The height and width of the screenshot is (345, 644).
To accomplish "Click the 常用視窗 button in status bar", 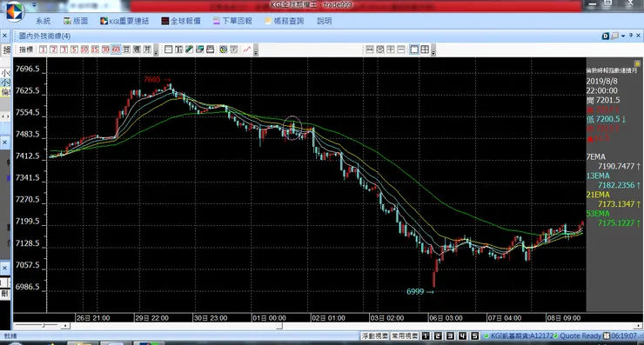I will tap(405, 336).
